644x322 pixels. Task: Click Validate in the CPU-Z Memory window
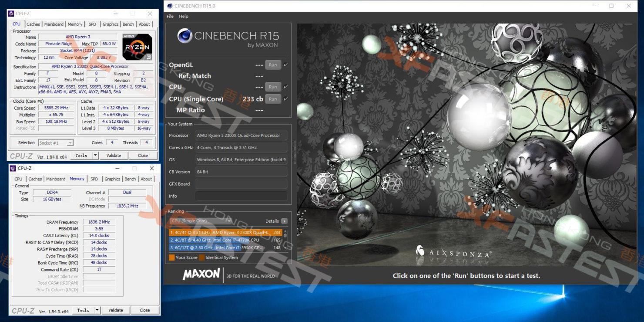tap(115, 310)
